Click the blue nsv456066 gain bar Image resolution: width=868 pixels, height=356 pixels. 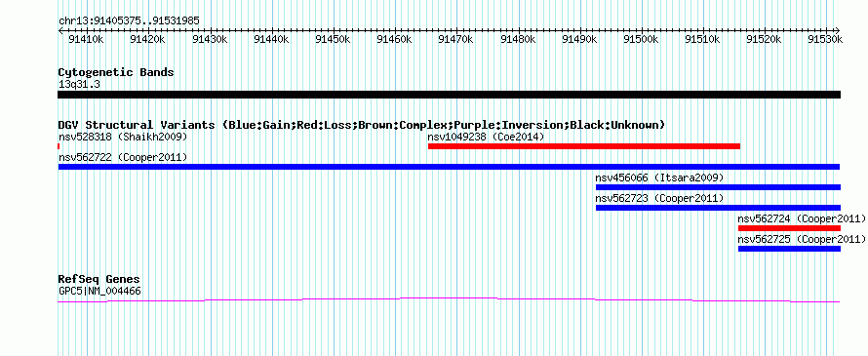(718, 187)
